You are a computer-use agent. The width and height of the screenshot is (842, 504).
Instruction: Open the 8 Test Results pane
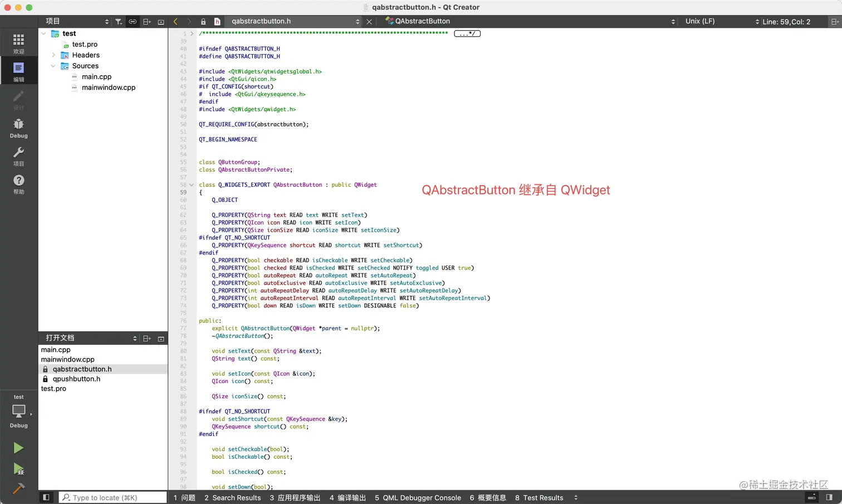click(x=539, y=498)
